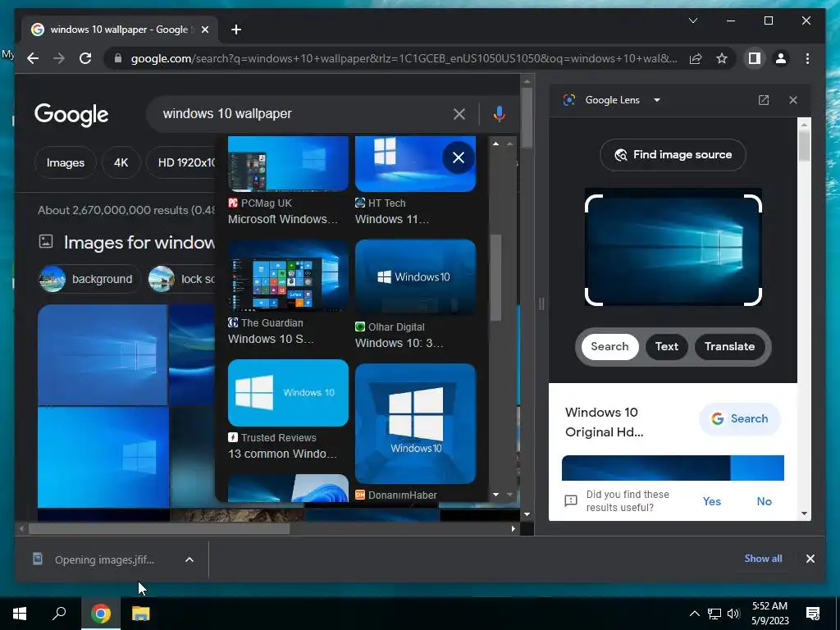This screenshot has width=840, height=630.
Task: Click the feedback flag icon
Action: coord(571,501)
